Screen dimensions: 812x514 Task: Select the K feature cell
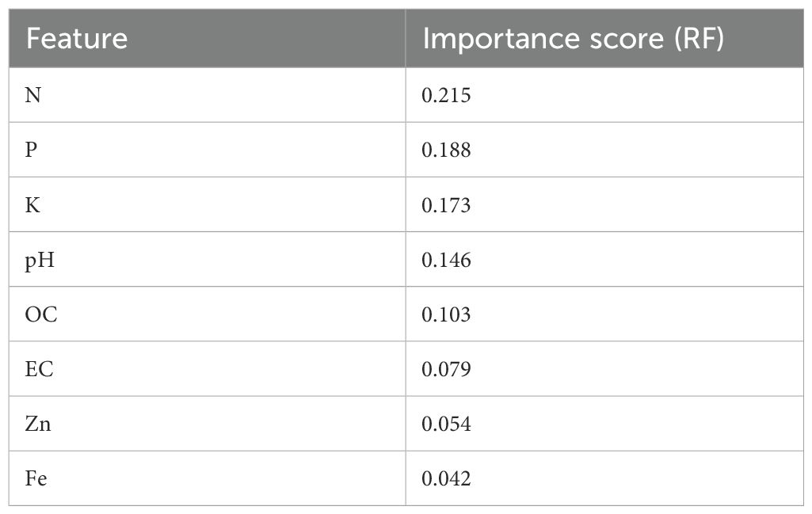click(x=32, y=205)
